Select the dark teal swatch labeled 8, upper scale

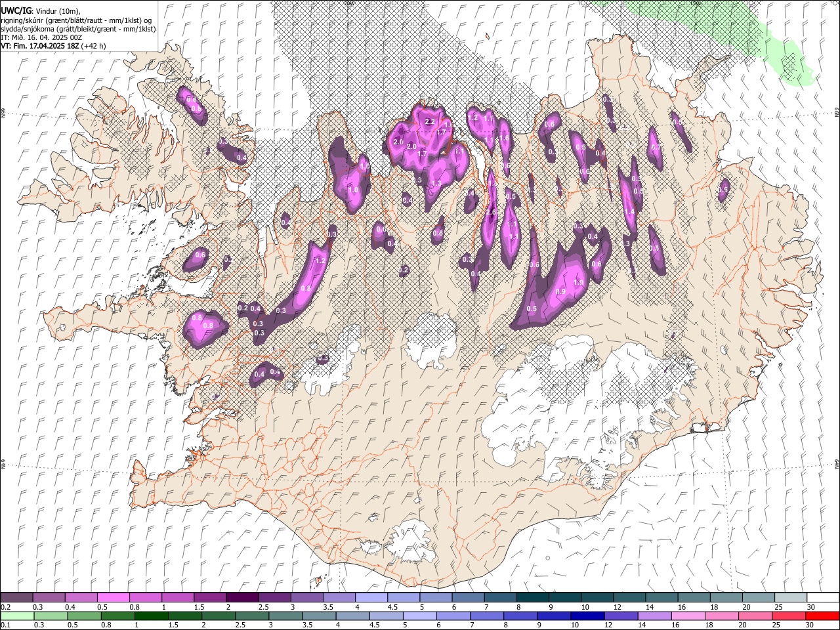tap(533, 598)
